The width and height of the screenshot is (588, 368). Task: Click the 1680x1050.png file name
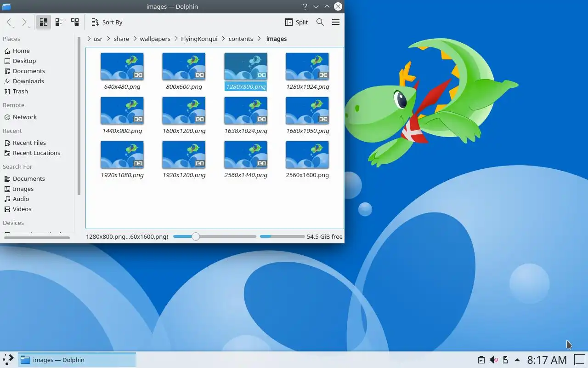click(307, 131)
